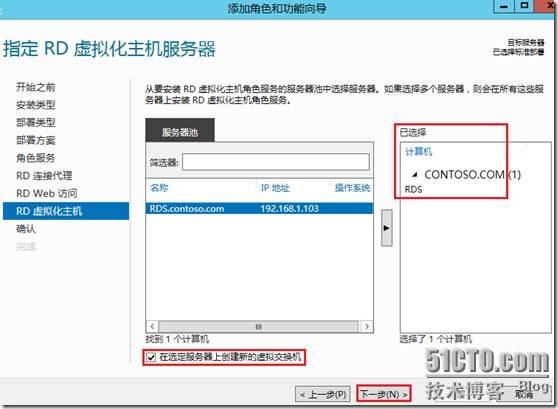Go to the 确认 step

(26, 229)
